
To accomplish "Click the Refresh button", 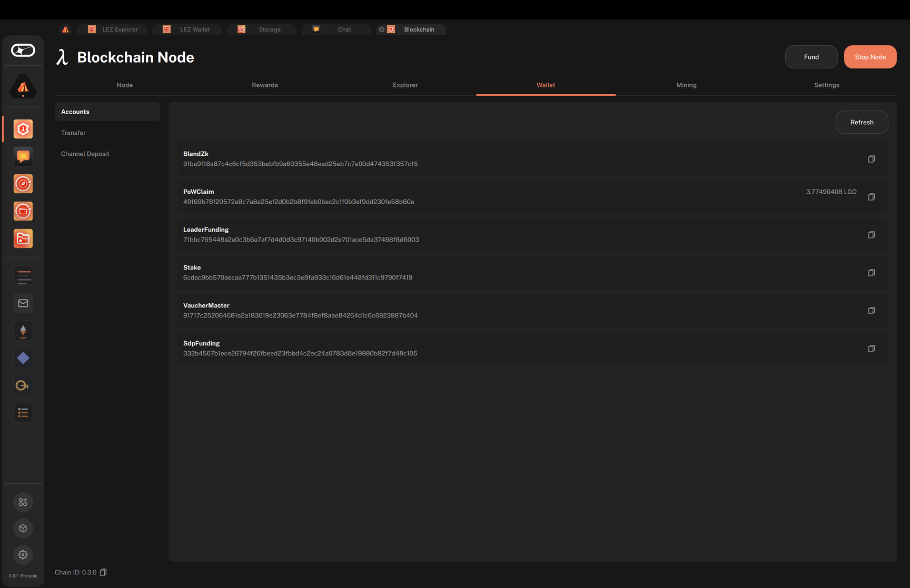I will click(862, 122).
